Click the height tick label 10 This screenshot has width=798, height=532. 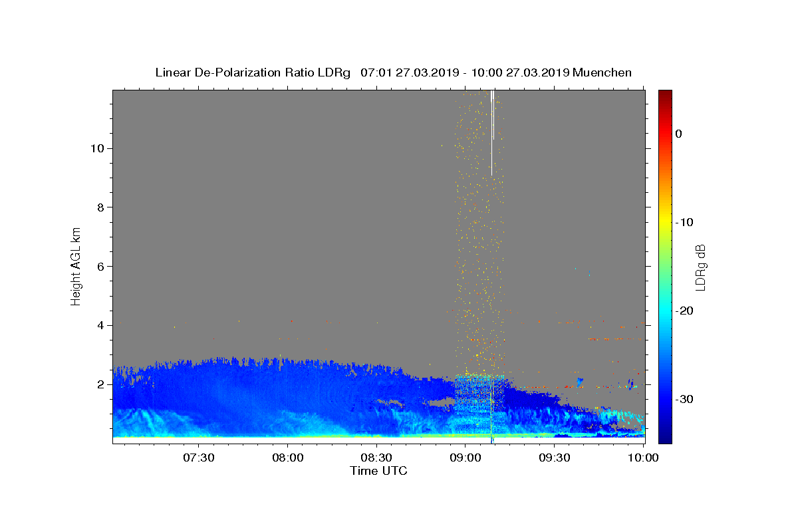(x=96, y=148)
